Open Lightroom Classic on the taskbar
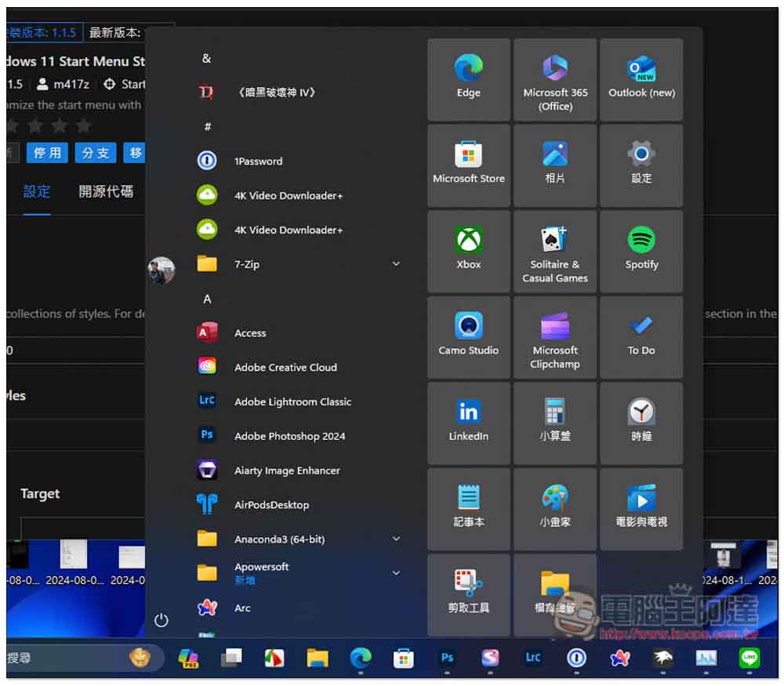The width and height of the screenshot is (784, 686). 533,658
